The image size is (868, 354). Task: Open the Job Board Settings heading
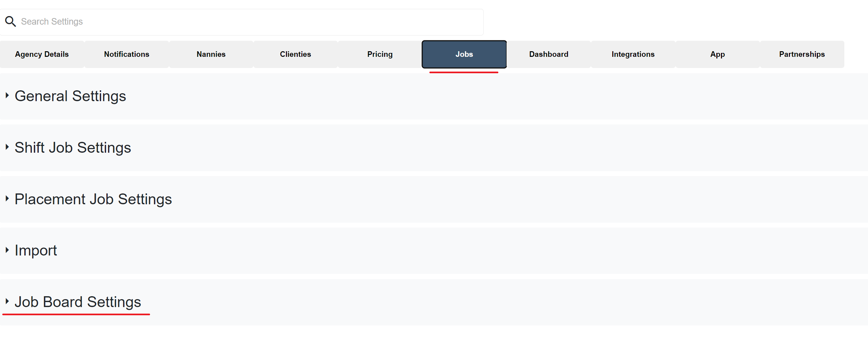click(78, 302)
